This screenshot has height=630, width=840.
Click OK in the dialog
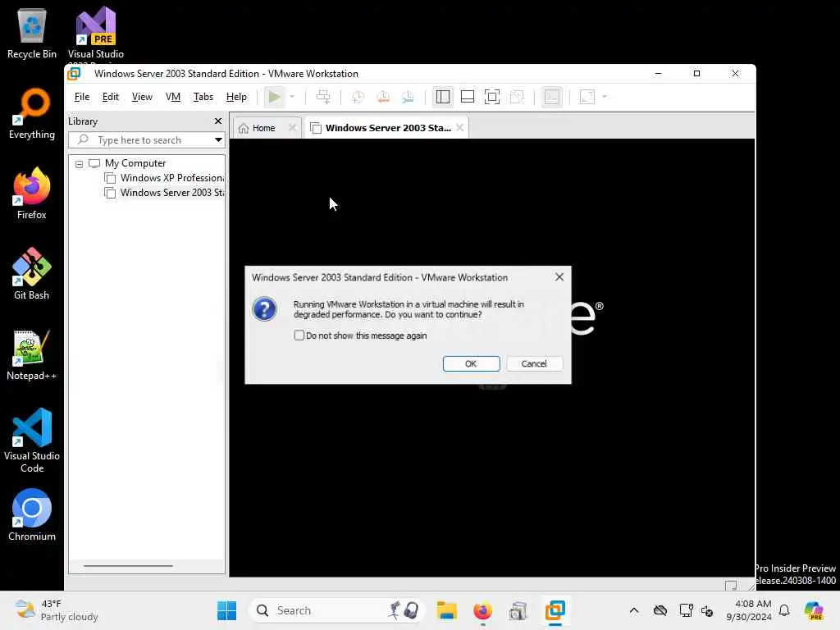471,363
